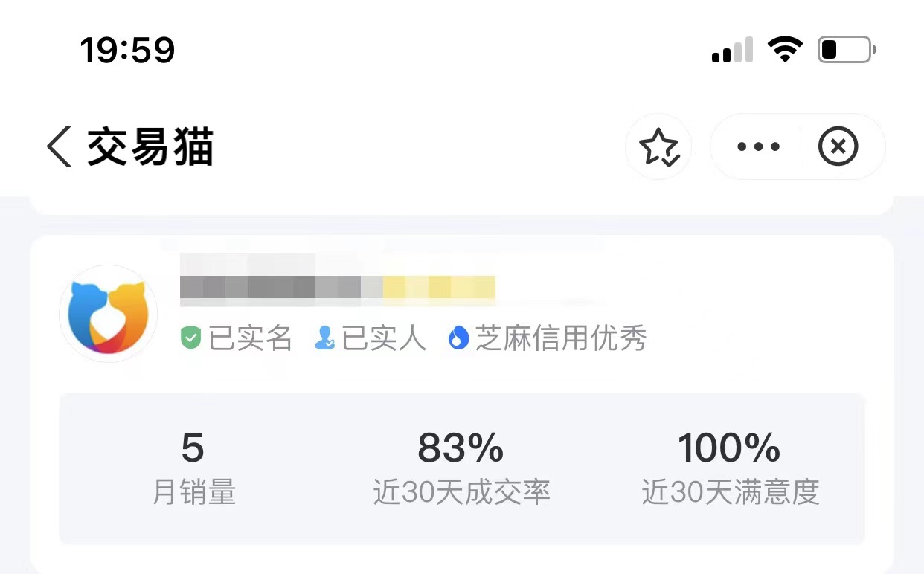Image resolution: width=924 pixels, height=574 pixels.
Task: Tap the blue Sesame Credit droplet icon
Action: tap(458, 338)
